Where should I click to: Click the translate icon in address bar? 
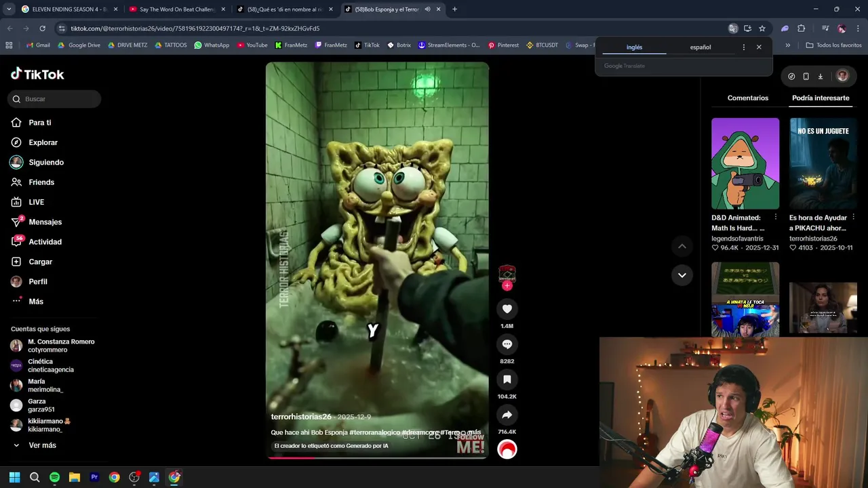point(733,28)
